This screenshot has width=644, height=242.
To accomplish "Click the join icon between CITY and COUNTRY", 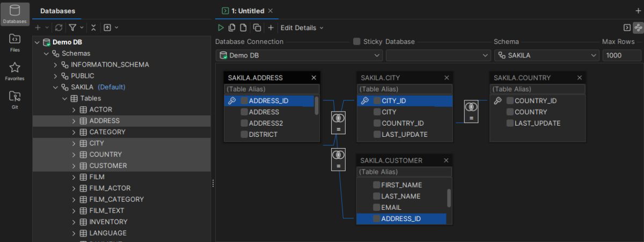I will coord(471,111).
